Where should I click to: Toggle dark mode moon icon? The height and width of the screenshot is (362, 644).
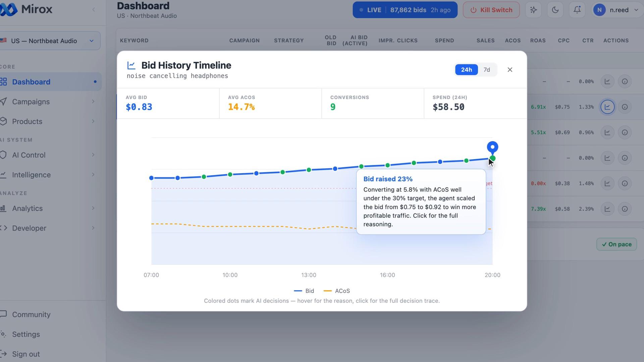[555, 10]
